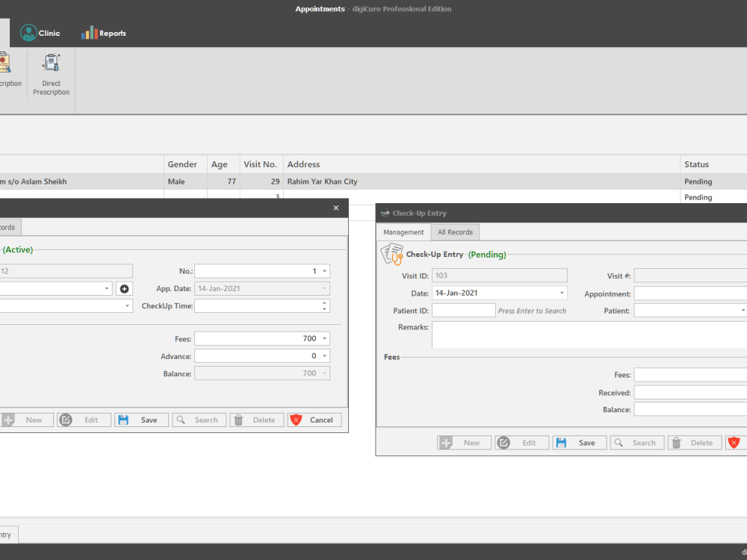747x560 pixels.
Task: Click the Check-Up Entry title bar icon
Action: [385, 213]
